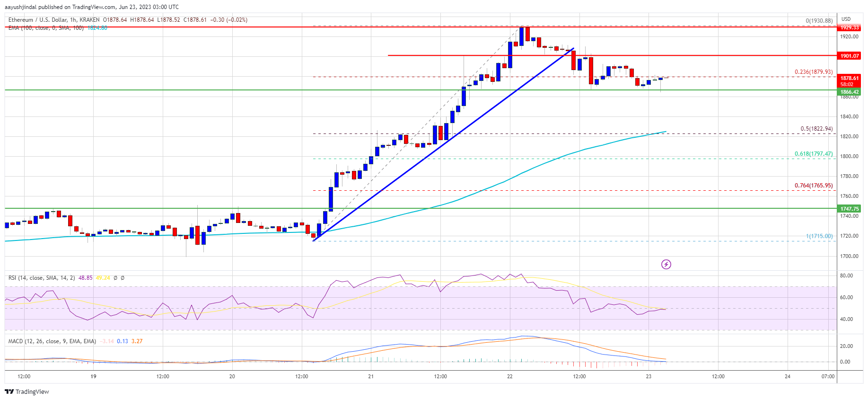Click the current price label 1878.61
The image size is (868, 400).
(x=850, y=78)
